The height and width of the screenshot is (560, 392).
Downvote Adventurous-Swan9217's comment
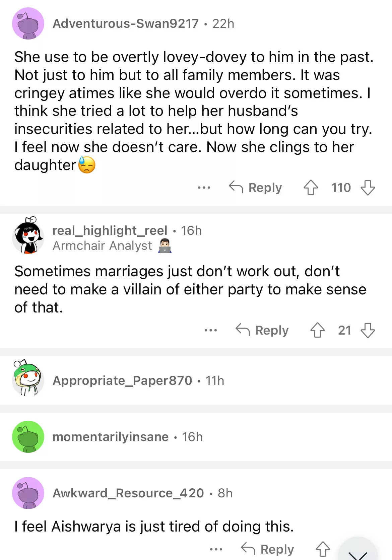[368, 188]
